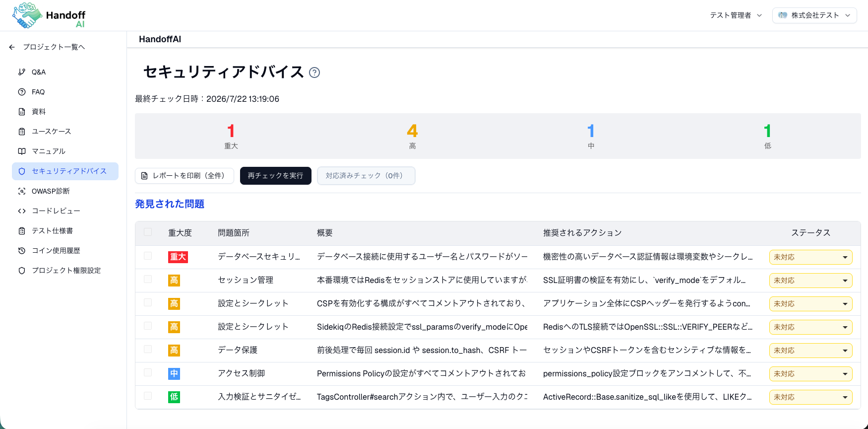Click the プロジェクト権限設定 shield icon
The height and width of the screenshot is (429, 868).
(x=22, y=271)
